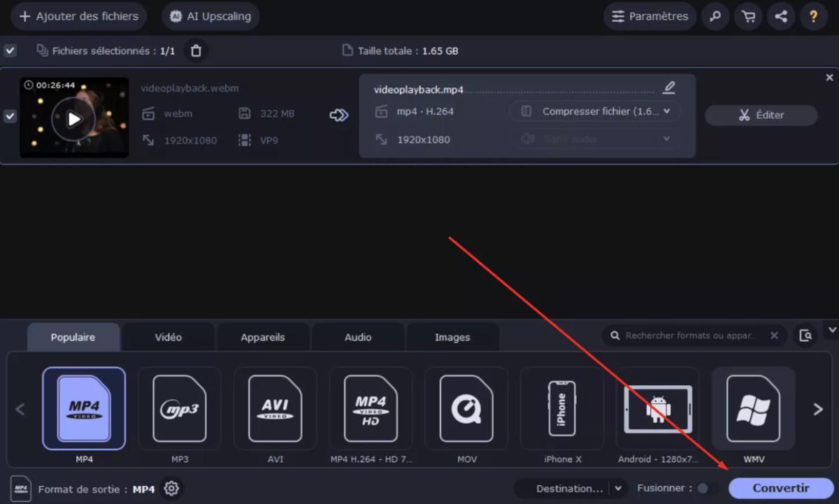
Task: Click Ajouter des fichiers button
Action: [x=79, y=16]
